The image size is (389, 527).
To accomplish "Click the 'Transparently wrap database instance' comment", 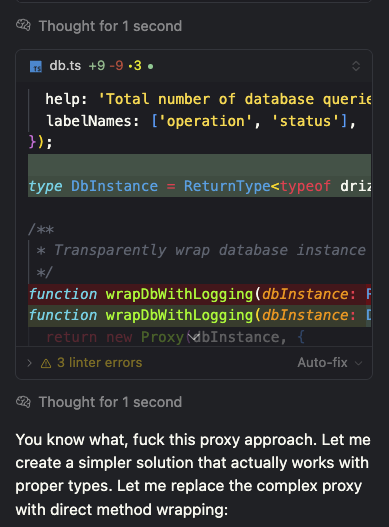I will click(201, 250).
